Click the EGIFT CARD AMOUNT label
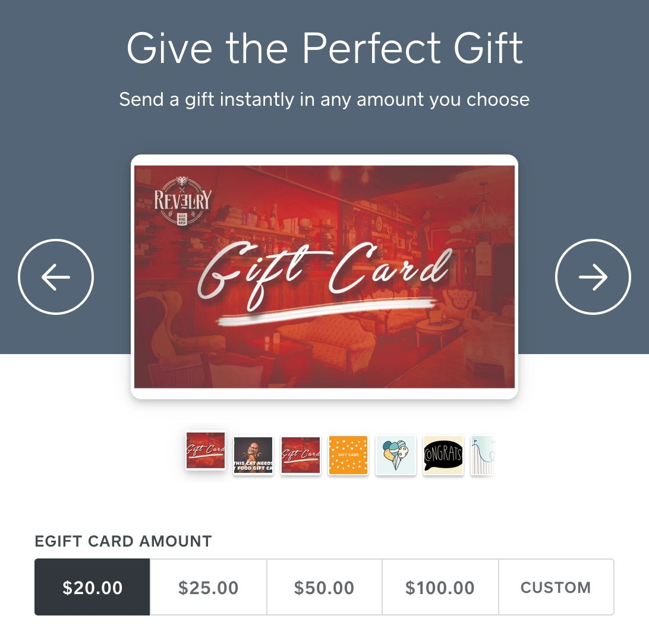 tap(124, 541)
